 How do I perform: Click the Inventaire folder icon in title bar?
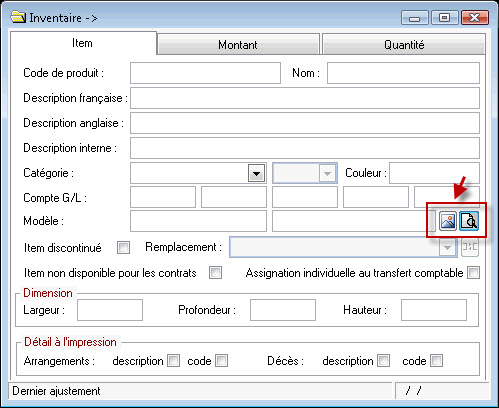(18, 17)
